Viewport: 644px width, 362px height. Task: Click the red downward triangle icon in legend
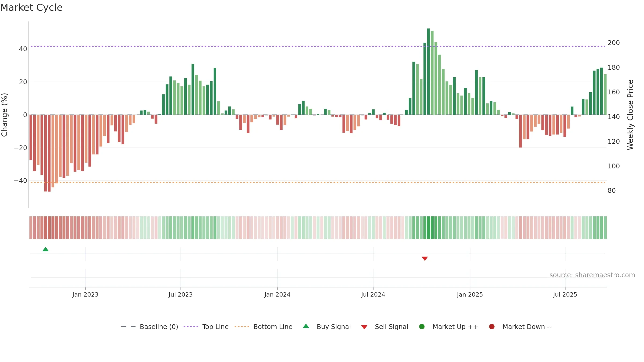(364, 327)
